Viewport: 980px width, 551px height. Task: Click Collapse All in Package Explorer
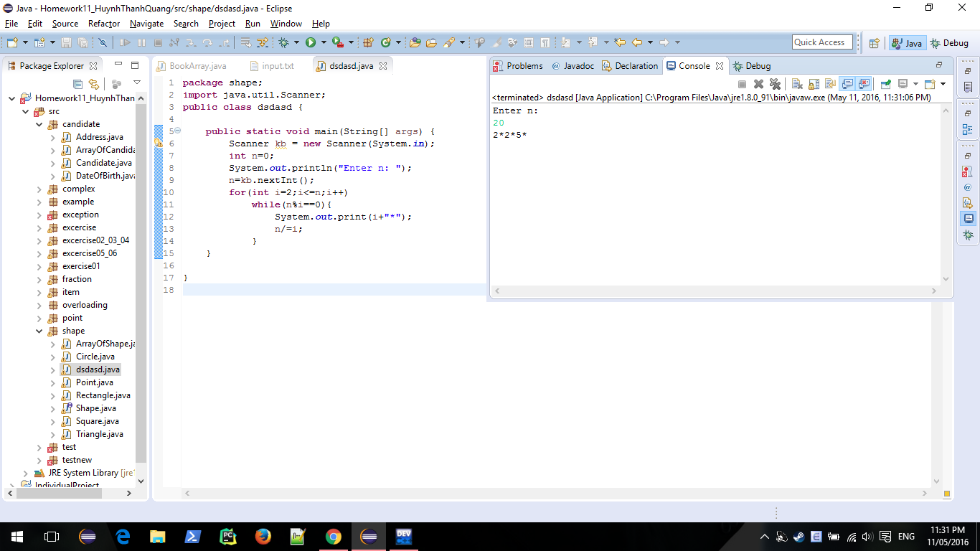[x=78, y=84]
